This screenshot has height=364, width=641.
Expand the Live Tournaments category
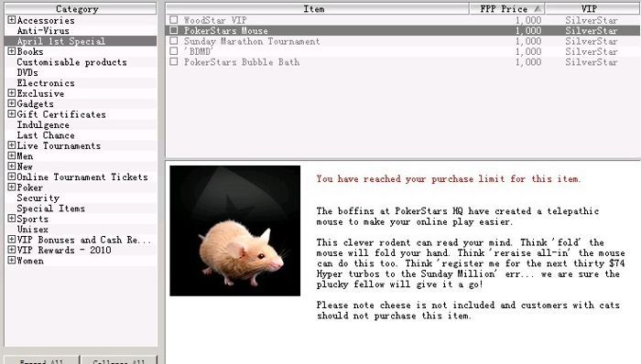coord(11,145)
